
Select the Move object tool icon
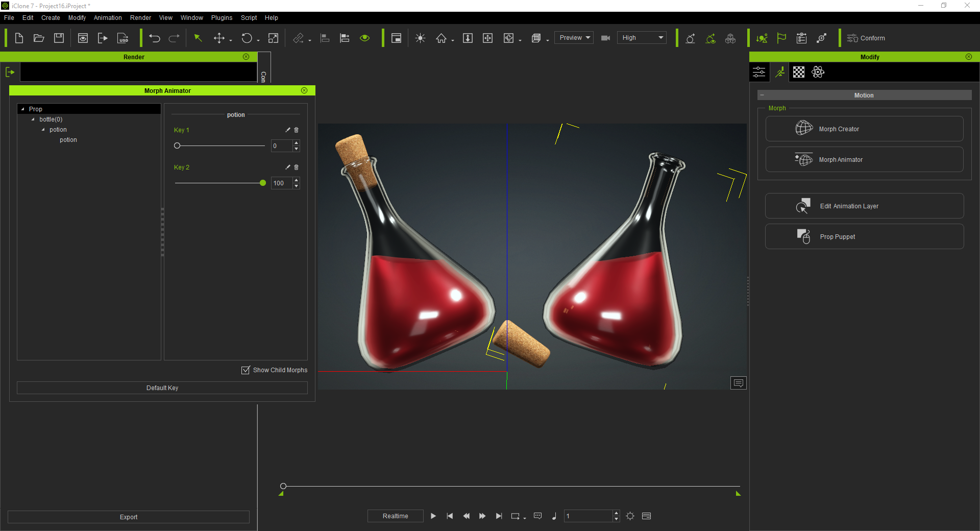[219, 38]
